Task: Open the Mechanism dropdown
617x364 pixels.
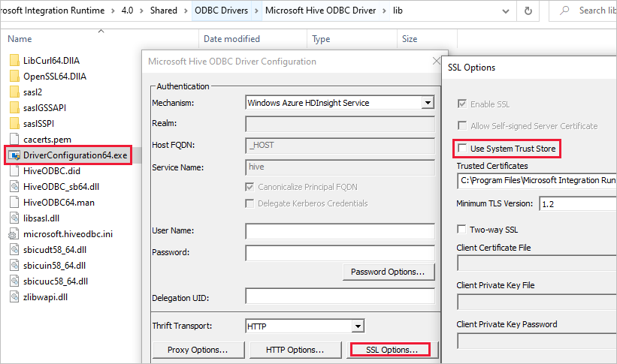Action: pos(428,103)
